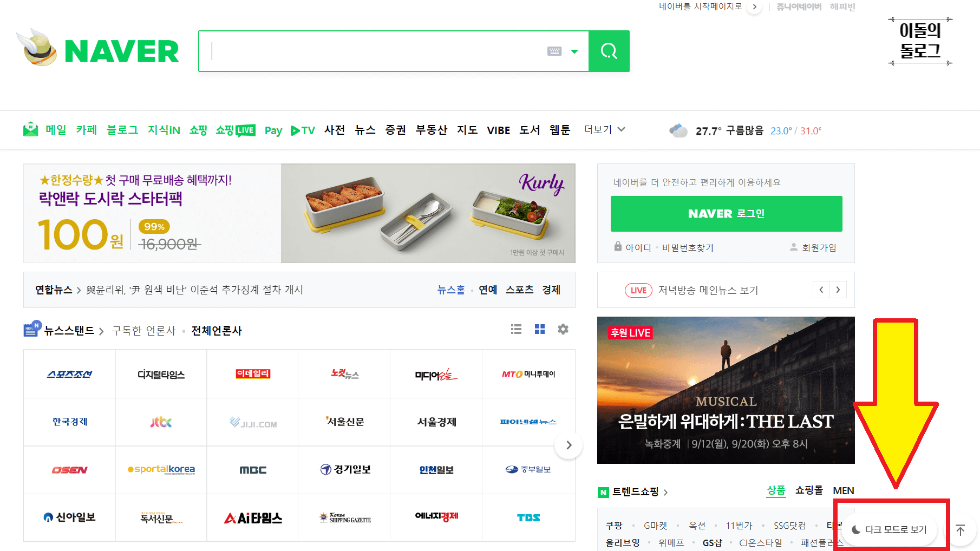Open 사전 dictionary link
This screenshot has width=980, height=551.
(x=335, y=130)
